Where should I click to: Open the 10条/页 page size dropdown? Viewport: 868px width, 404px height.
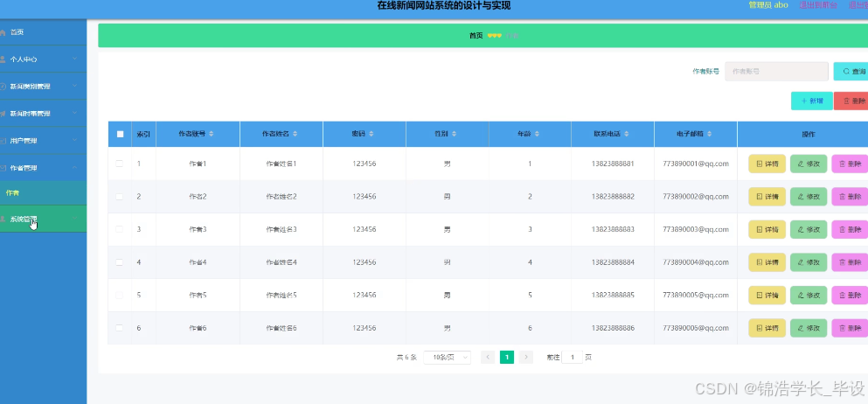point(448,358)
